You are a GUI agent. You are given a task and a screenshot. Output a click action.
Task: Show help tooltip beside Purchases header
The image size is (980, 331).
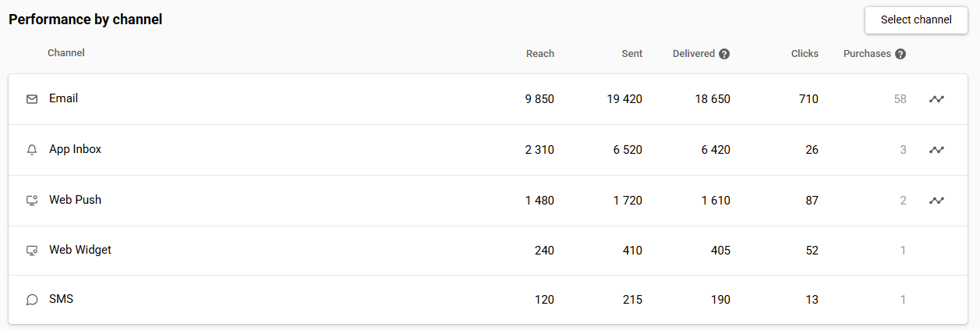tap(900, 54)
